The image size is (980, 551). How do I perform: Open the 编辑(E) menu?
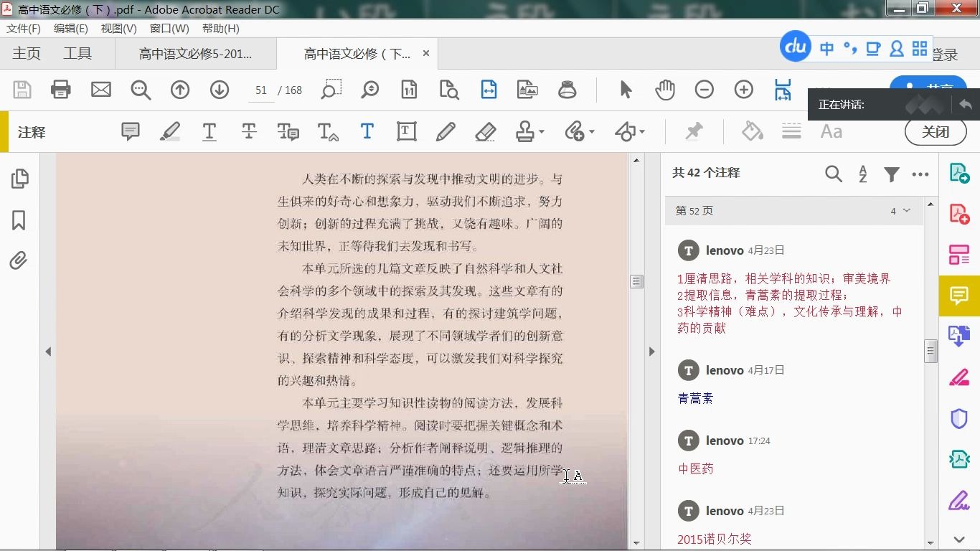[x=71, y=29]
